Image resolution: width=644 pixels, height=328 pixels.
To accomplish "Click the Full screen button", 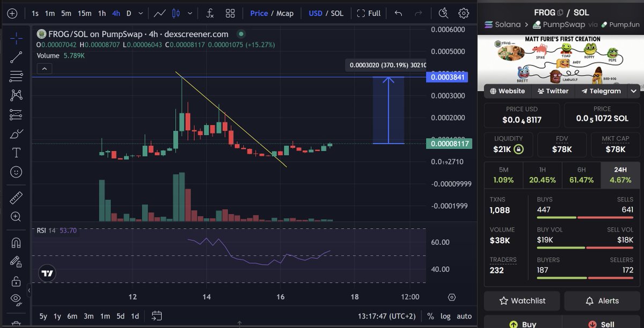I will click(369, 13).
